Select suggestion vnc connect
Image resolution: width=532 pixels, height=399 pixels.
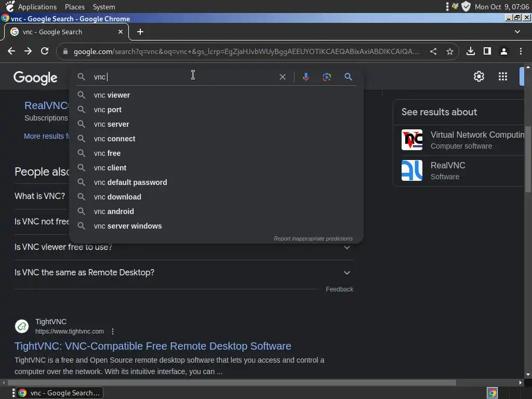[216, 139]
